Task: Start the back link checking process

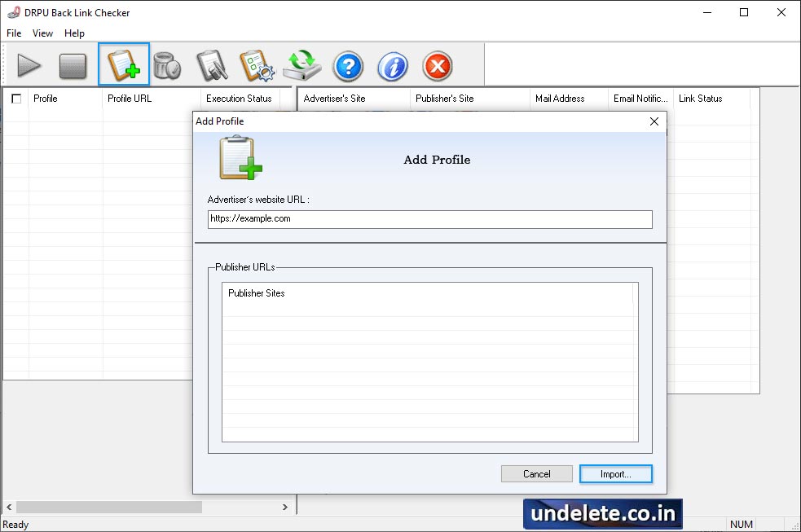Action: click(29, 66)
